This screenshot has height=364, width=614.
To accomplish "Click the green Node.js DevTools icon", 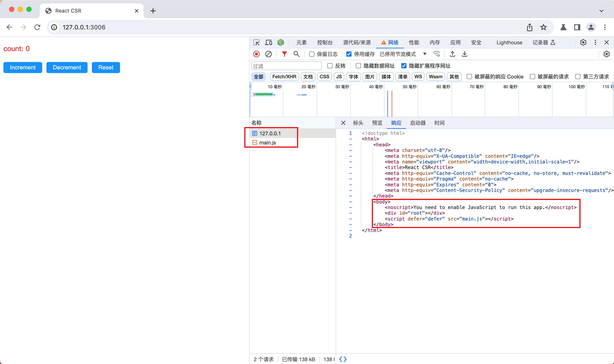I will (x=281, y=42).
